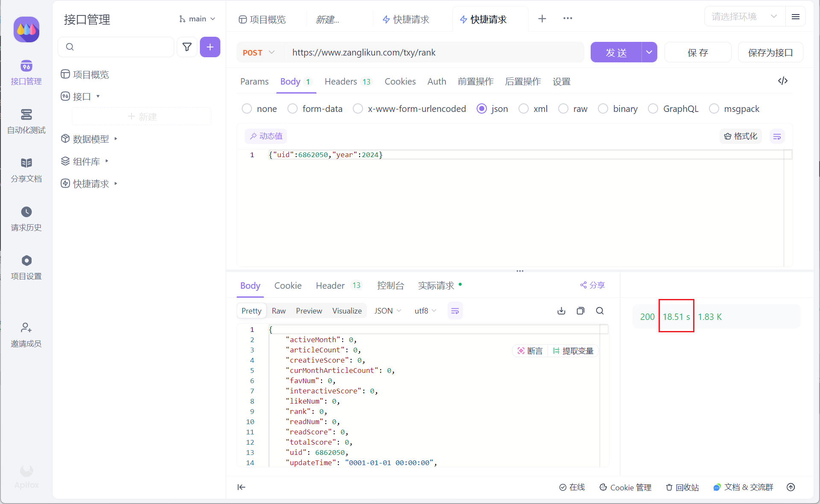
Task: Open 请求历史 in the sidebar
Action: point(26,219)
